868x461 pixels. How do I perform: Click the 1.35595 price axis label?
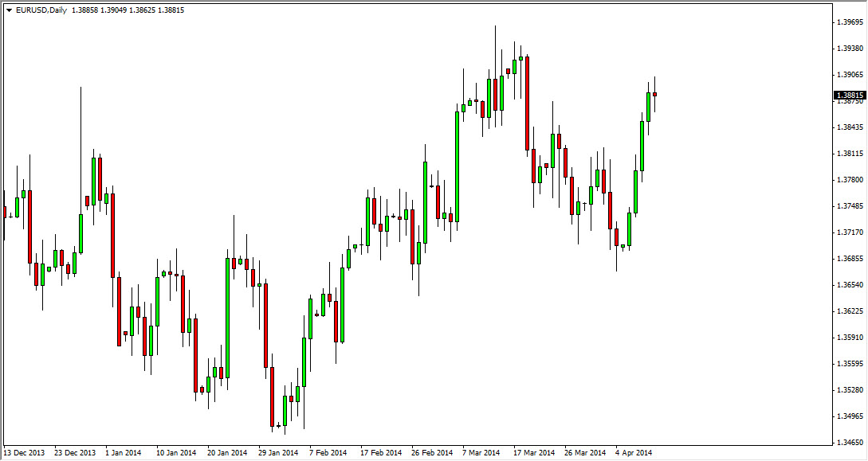click(850, 363)
